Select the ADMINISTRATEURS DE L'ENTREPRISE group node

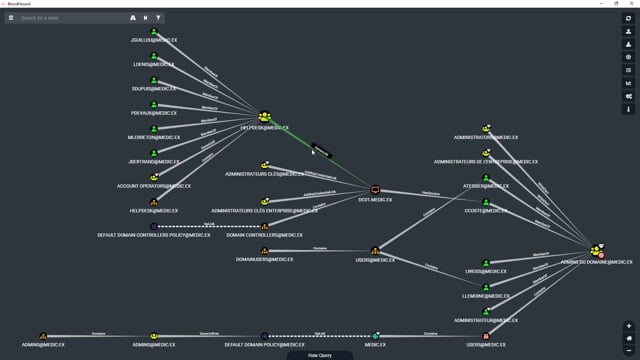point(486,153)
